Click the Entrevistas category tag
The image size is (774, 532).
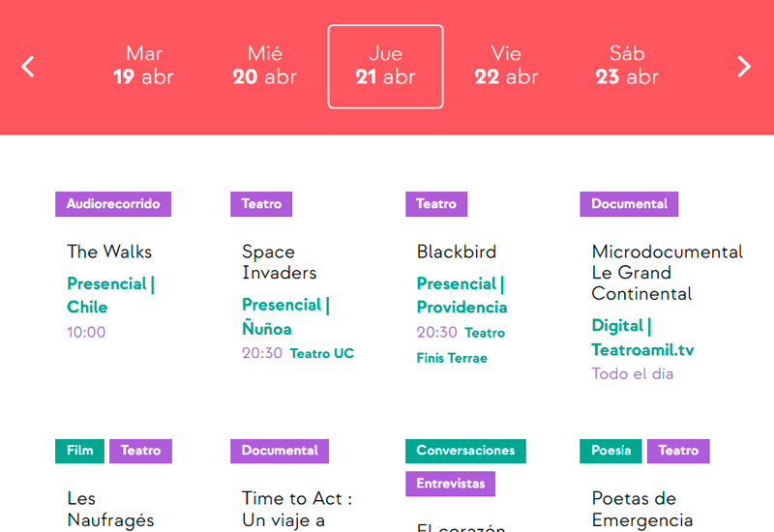(451, 484)
